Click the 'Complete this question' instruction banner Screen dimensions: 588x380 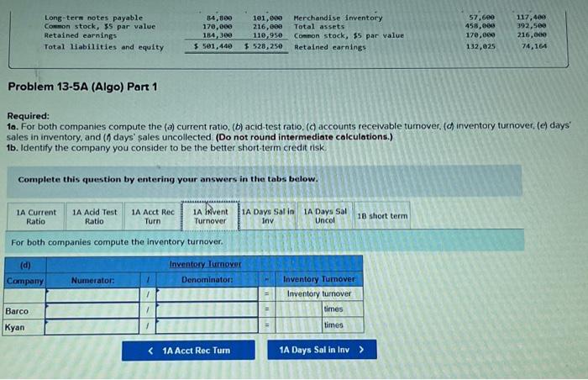265,180
